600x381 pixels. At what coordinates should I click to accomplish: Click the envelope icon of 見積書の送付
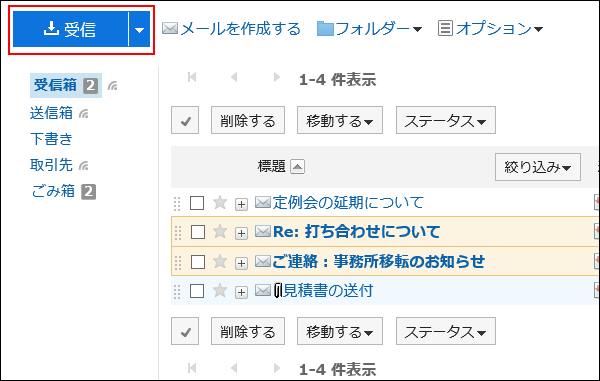pyautogui.click(x=263, y=291)
